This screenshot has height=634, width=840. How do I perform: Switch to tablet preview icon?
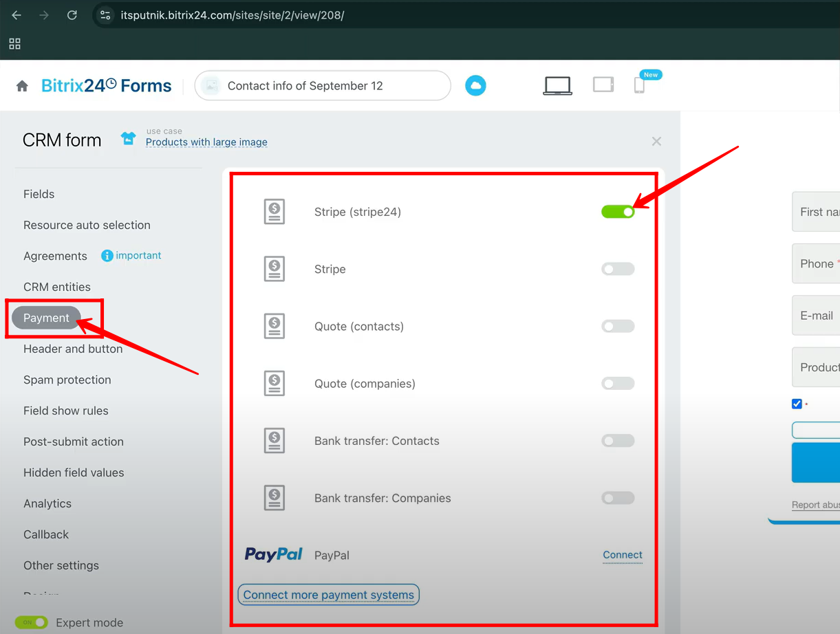(x=603, y=85)
